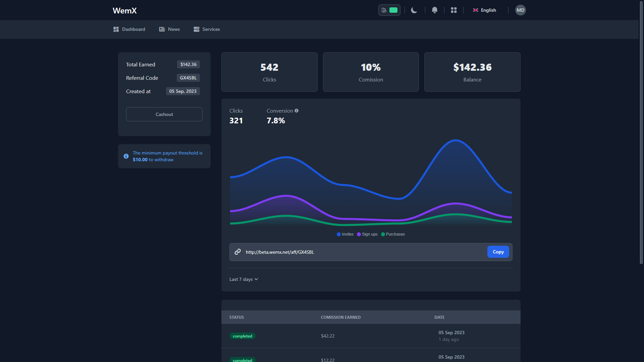The height and width of the screenshot is (362, 644).
Task: Click the 05 Sep, 2023 created date badge
Action: 183,91
